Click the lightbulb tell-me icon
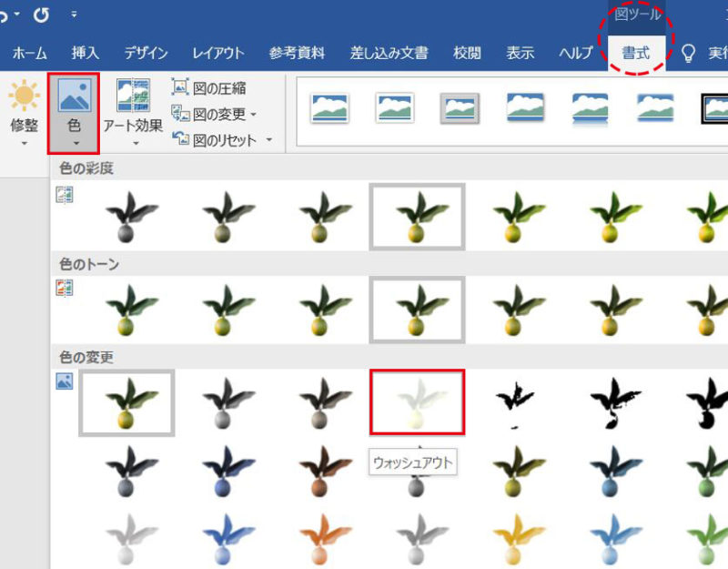 [688, 53]
